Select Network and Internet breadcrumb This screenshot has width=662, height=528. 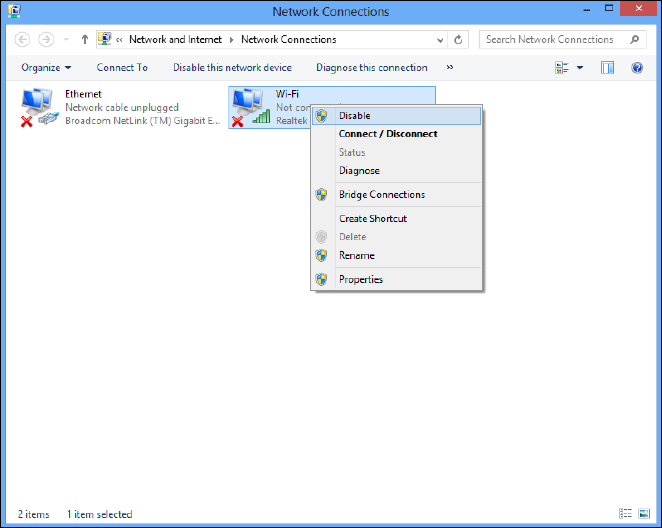(x=175, y=39)
